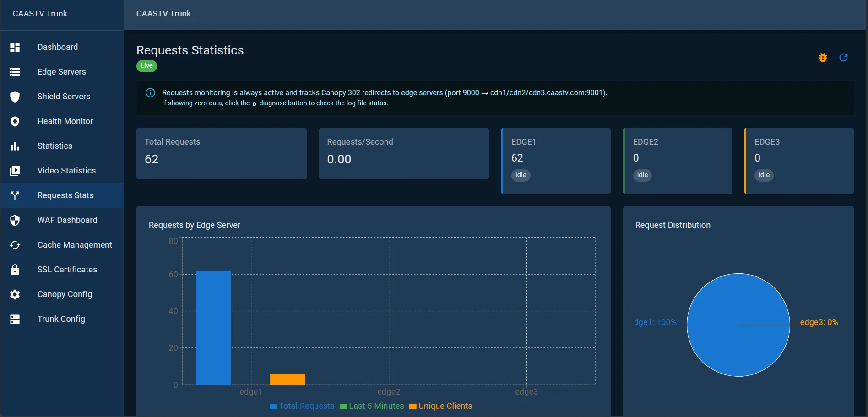
Task: Click the Cache Management sync icon
Action: click(15, 245)
